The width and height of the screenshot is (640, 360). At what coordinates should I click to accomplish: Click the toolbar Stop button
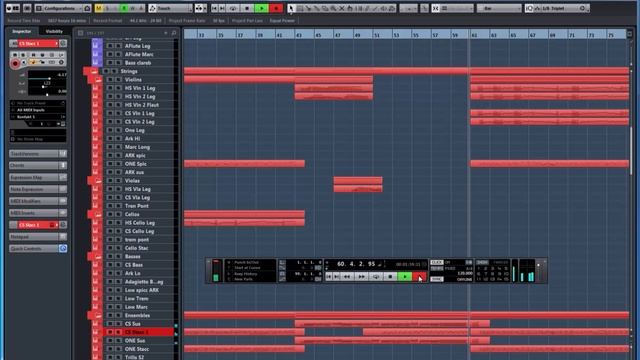tap(247, 8)
